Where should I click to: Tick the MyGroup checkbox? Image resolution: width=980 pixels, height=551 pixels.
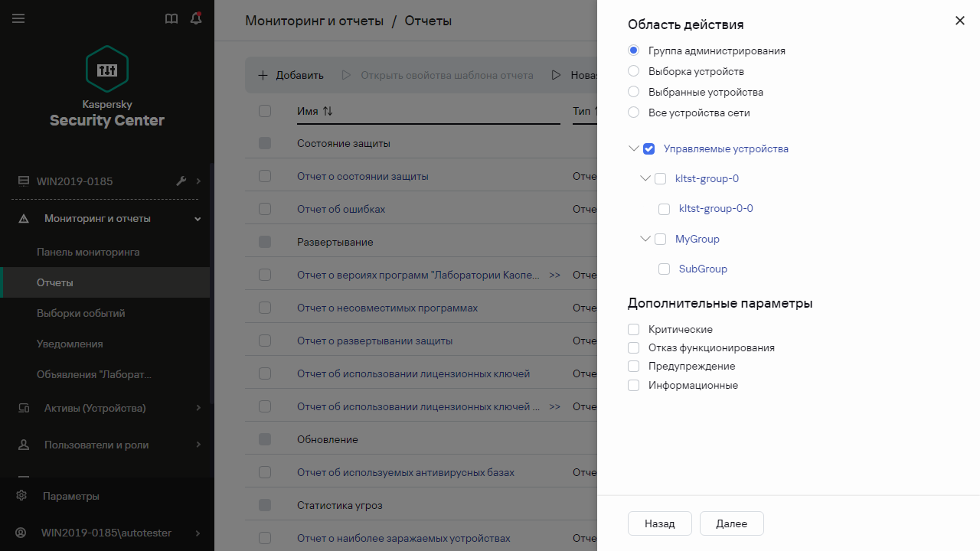pos(660,239)
